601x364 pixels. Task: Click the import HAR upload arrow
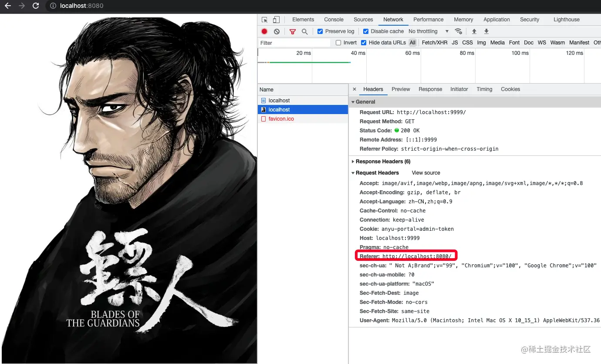click(474, 31)
